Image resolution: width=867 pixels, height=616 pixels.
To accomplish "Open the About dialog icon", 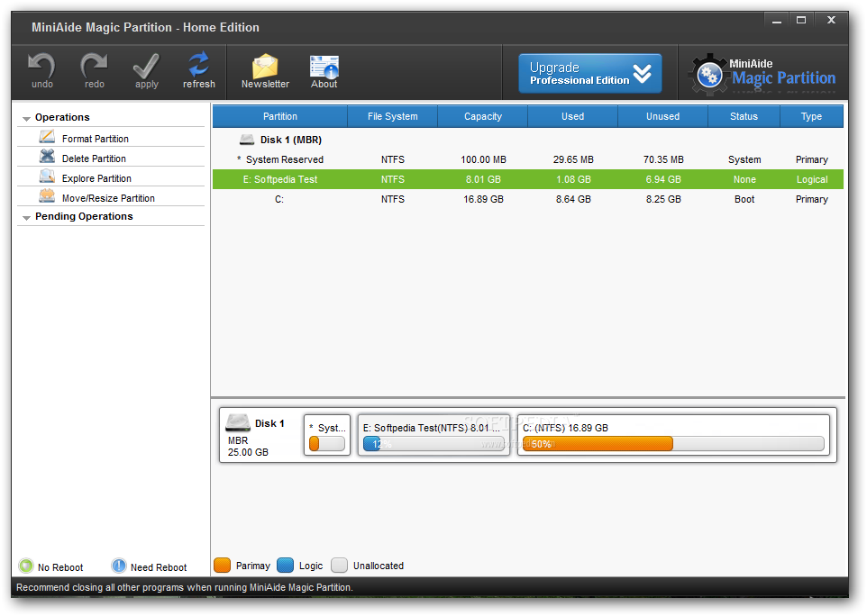I will click(x=324, y=67).
